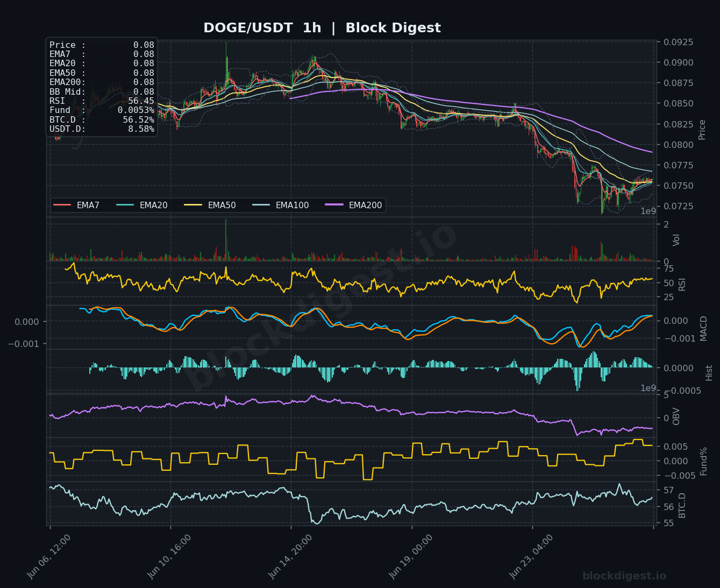Click the Jun 10, 16:00 date label
Image resolution: width=720 pixels, height=588 pixels.
[169, 557]
